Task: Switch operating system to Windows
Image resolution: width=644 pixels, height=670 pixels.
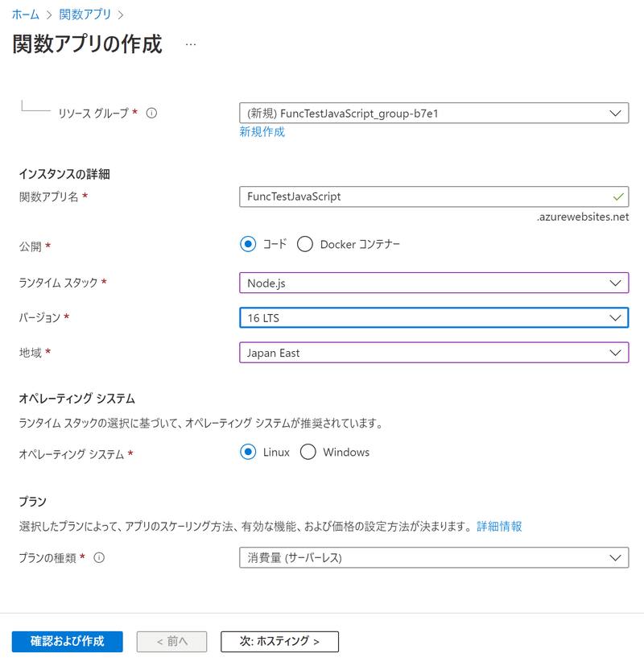Action: click(308, 452)
